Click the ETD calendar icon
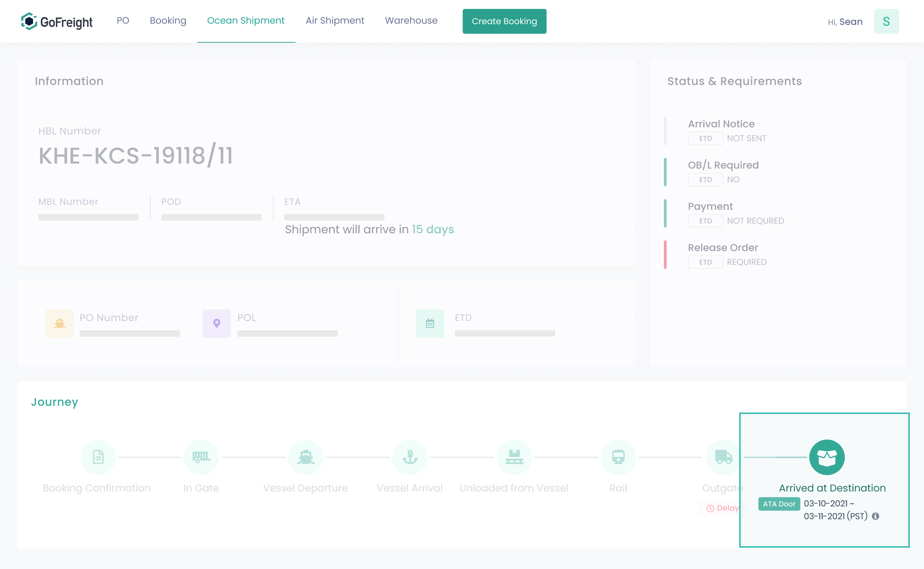The height and width of the screenshot is (569, 924). (430, 323)
